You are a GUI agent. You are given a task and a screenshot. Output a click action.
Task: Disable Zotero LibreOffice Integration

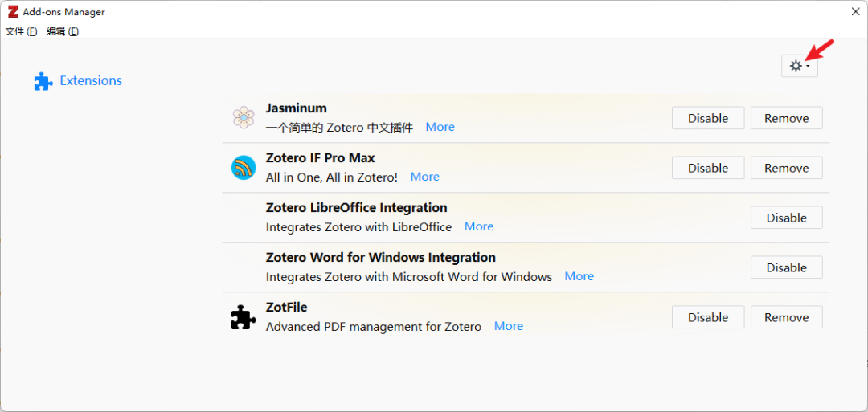pos(786,218)
